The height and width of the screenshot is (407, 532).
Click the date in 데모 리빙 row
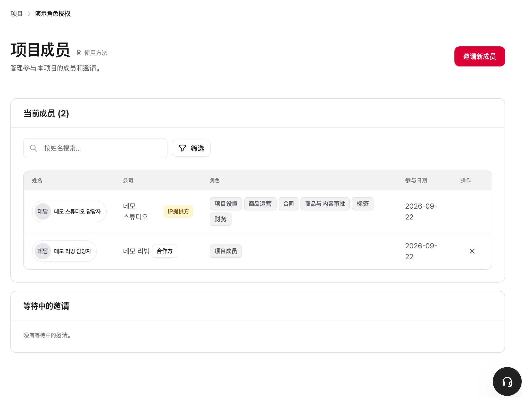click(x=421, y=251)
